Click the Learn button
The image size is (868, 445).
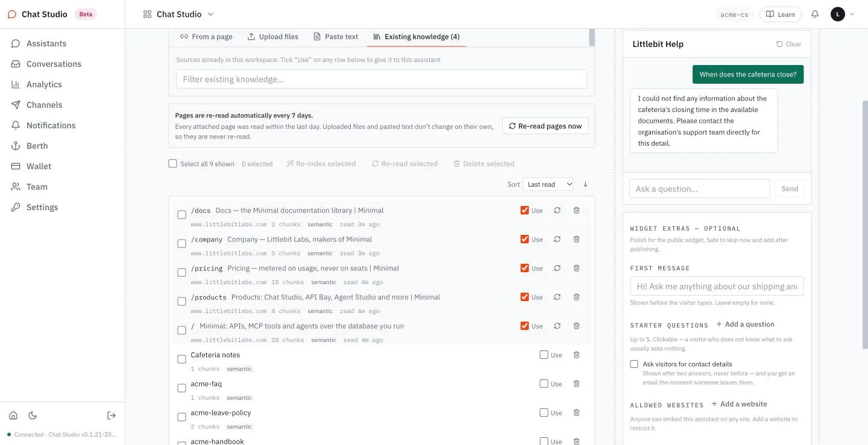click(x=781, y=14)
